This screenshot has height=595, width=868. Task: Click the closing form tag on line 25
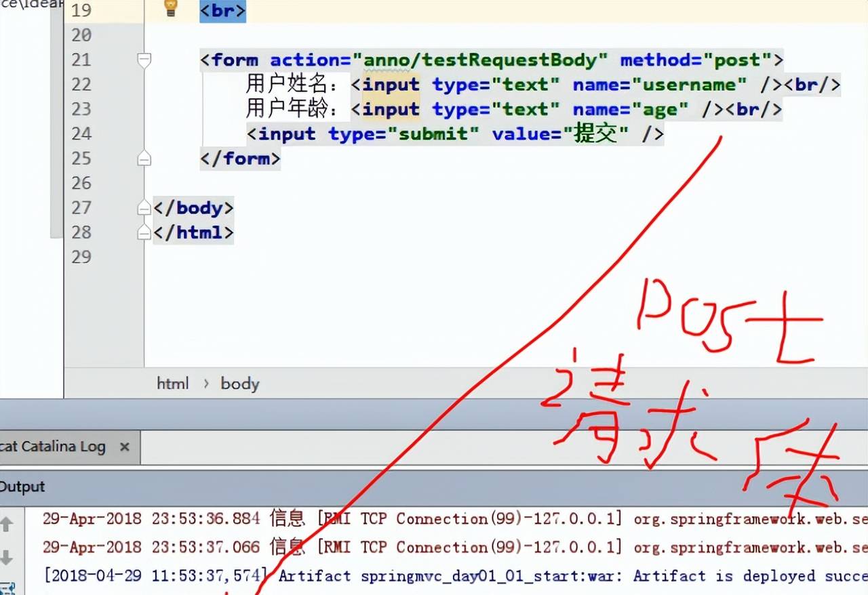click(x=240, y=159)
